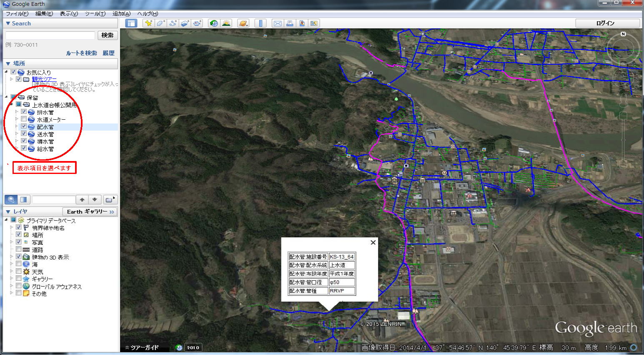Screen dimensions: 644x355
Task: Click the Record a Tour camera icon
Action: (197, 23)
